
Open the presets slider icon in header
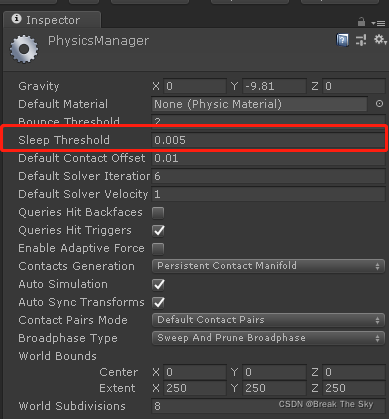pyautogui.click(x=361, y=40)
